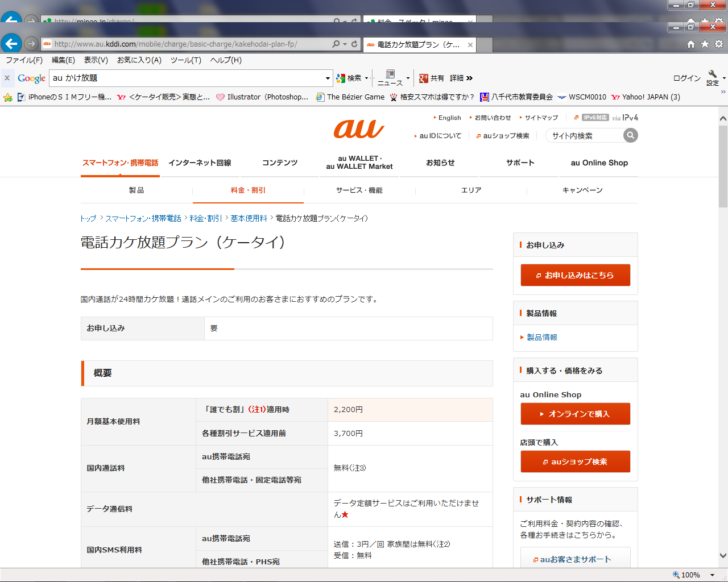Expand the Google search box dropdown arrow
This screenshot has width=728, height=582.
328,78
